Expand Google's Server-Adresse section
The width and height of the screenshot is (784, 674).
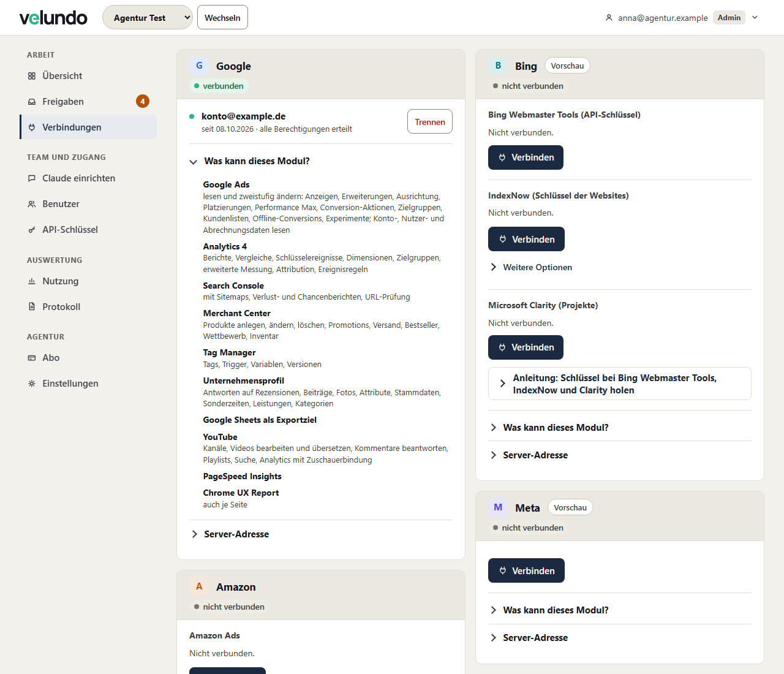click(x=321, y=534)
